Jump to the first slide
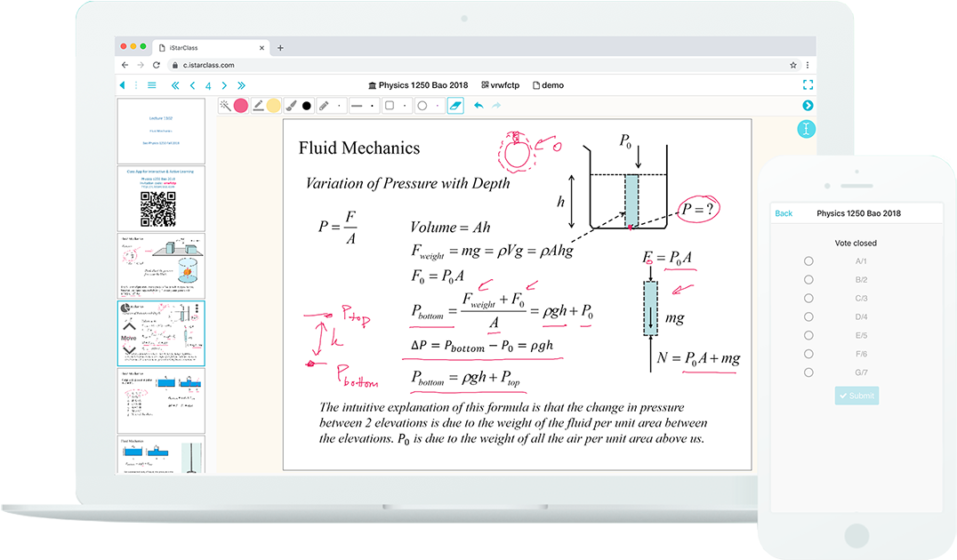The width and height of the screenshot is (957, 560). (x=175, y=85)
